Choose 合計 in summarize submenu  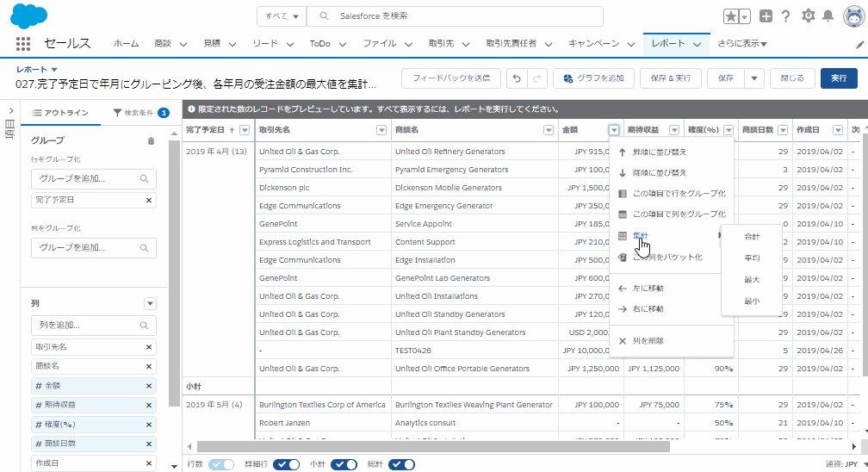click(752, 237)
